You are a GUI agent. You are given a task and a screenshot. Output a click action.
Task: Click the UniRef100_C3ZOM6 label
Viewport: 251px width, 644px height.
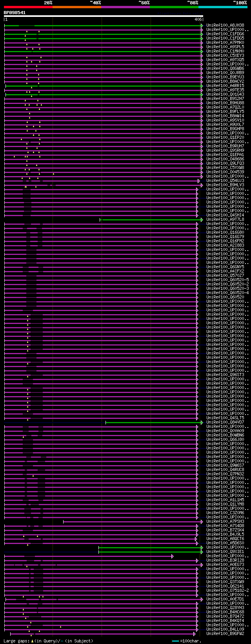(225, 513)
